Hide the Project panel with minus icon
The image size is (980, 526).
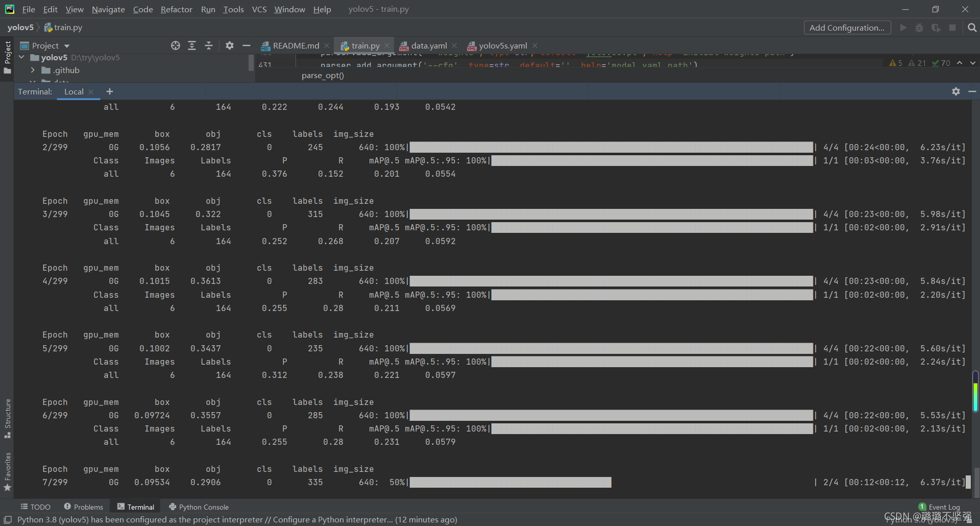coord(247,45)
